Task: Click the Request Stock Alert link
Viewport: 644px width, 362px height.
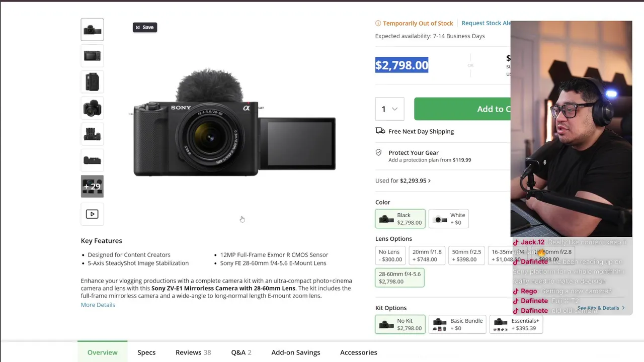Action: (486, 23)
